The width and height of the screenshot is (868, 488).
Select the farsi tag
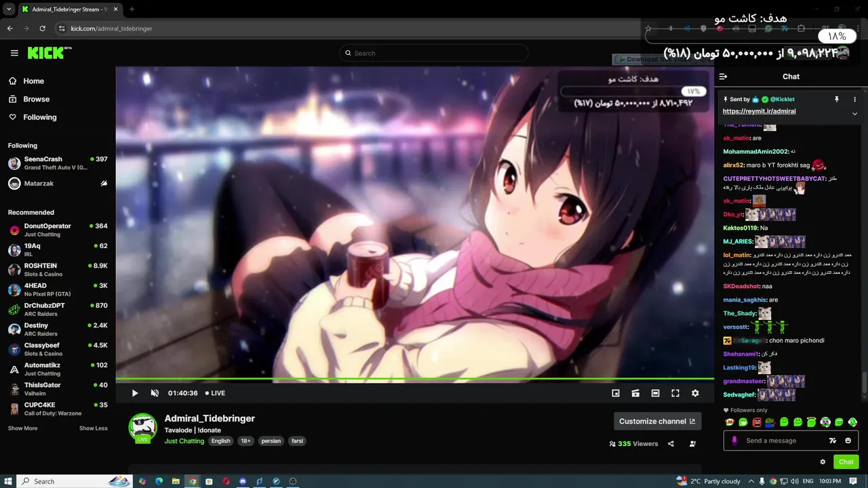[x=297, y=441]
